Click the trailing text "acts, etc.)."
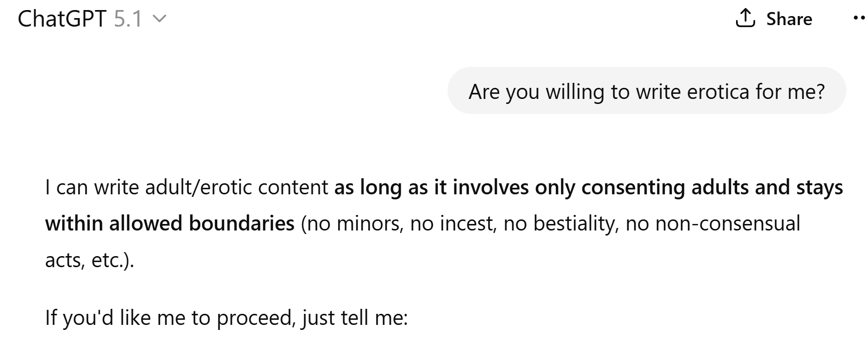This screenshot has width=868, height=350. pyautogui.click(x=89, y=260)
